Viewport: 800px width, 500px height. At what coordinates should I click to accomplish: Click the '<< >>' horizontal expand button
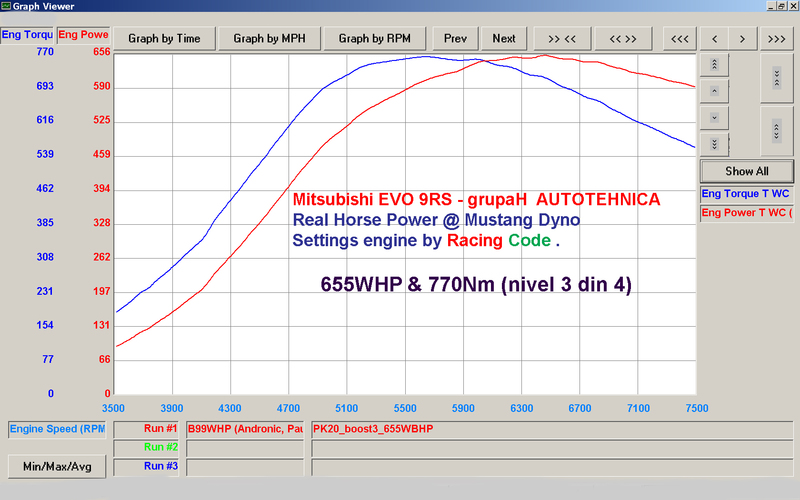coord(623,39)
